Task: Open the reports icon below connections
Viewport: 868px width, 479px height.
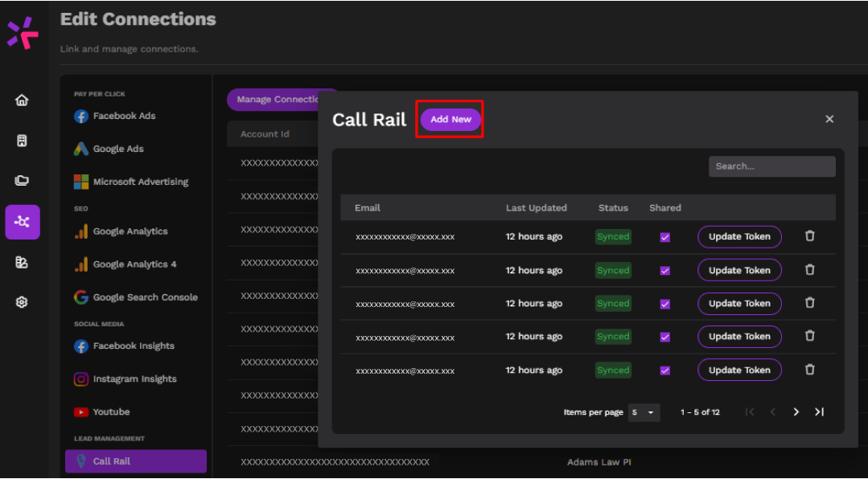Action: pos(22,262)
